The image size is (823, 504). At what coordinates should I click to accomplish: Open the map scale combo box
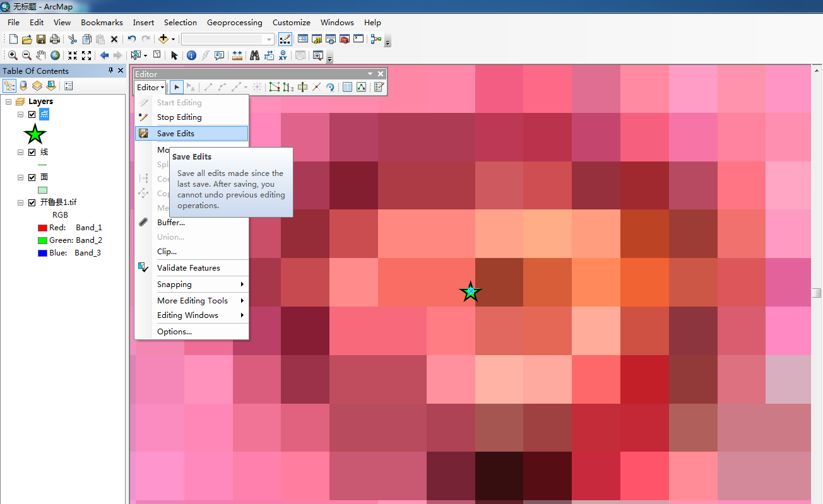(x=228, y=39)
